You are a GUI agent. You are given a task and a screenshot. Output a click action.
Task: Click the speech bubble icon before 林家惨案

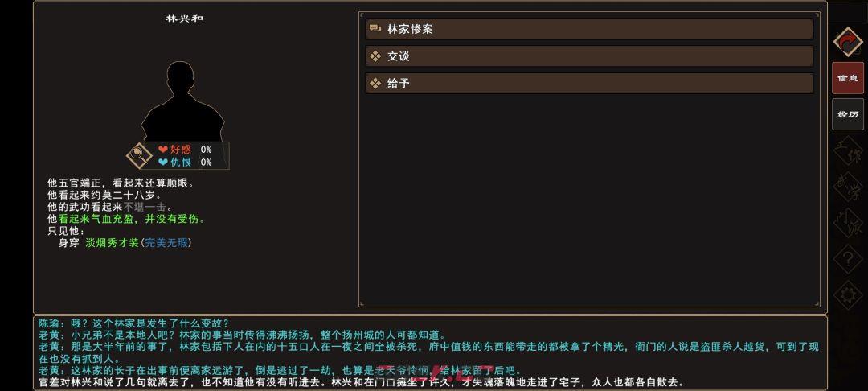pyautogui.click(x=375, y=29)
